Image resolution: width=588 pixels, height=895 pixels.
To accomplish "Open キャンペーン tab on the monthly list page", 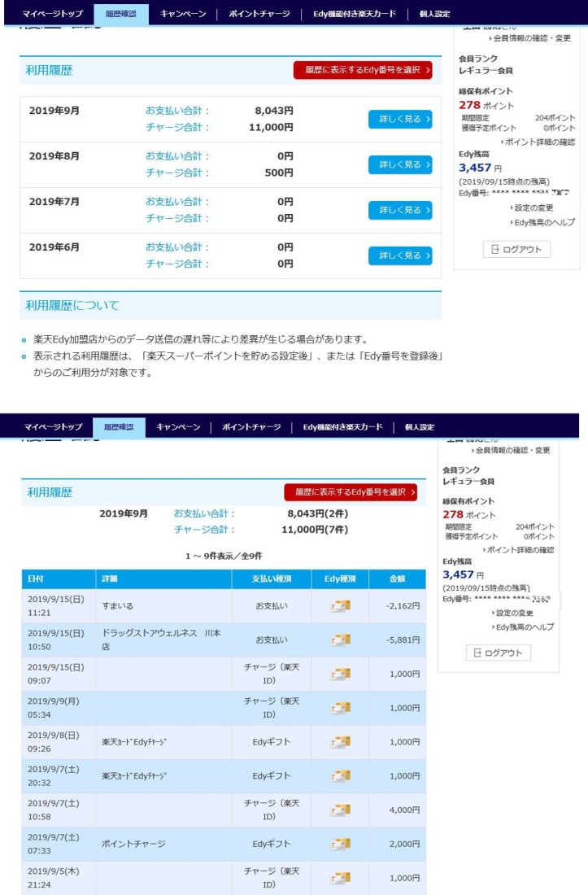I will tap(183, 14).
